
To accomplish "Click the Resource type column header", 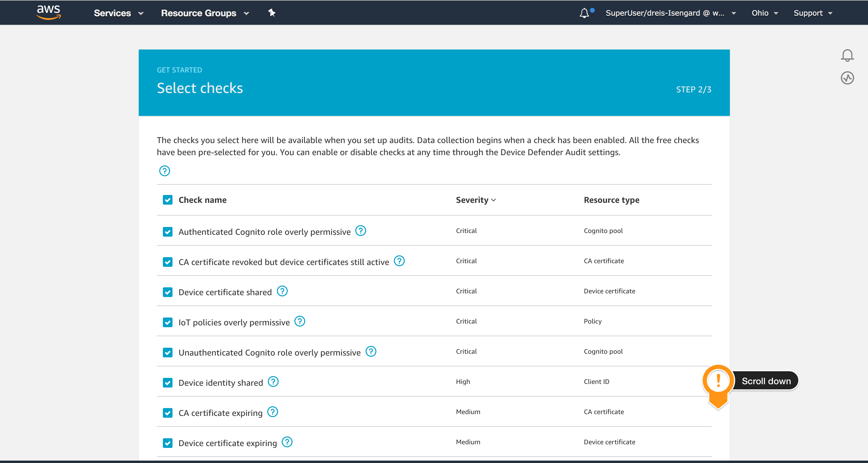I will click(612, 200).
